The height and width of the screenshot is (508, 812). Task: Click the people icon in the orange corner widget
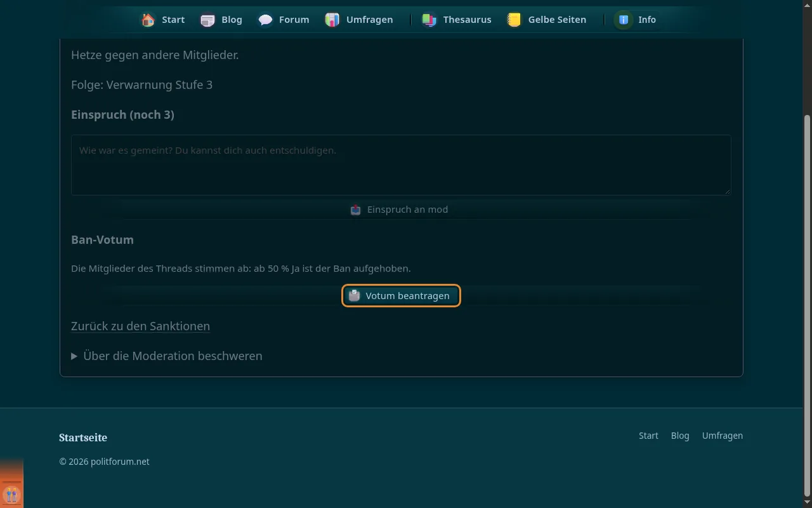[x=11, y=495]
